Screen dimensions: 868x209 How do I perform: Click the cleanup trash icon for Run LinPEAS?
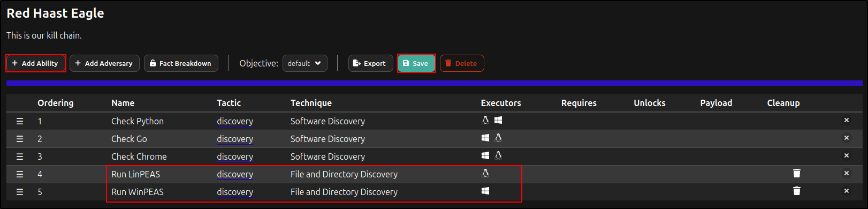[x=797, y=173]
